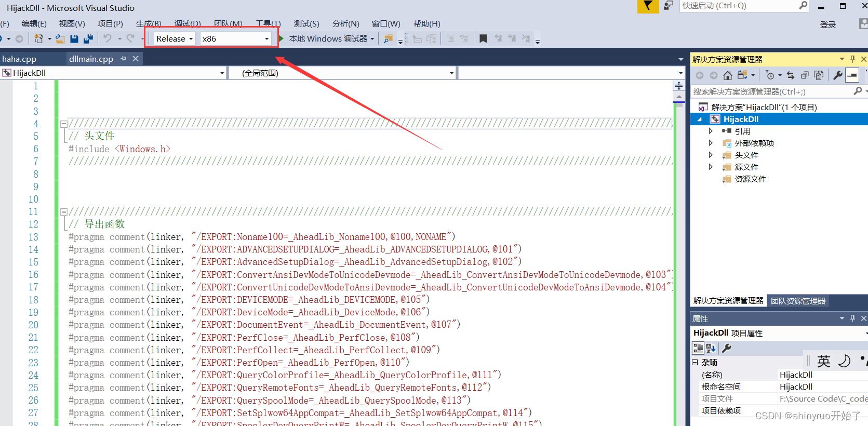Click the Save All icon

88,38
